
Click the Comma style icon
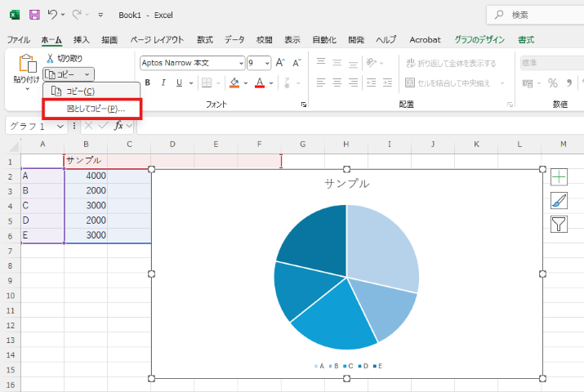[x=569, y=83]
